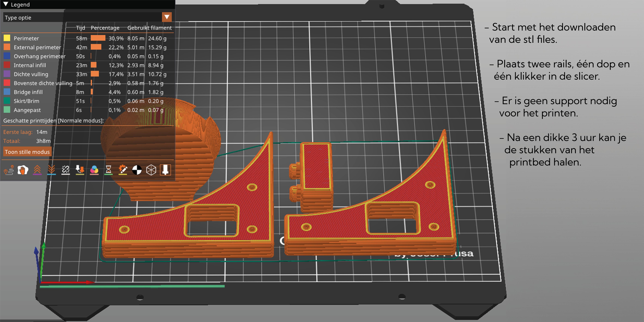This screenshot has width=644, height=322.
Task: Collapse the Legend panel triangle
Action: (x=5, y=4)
